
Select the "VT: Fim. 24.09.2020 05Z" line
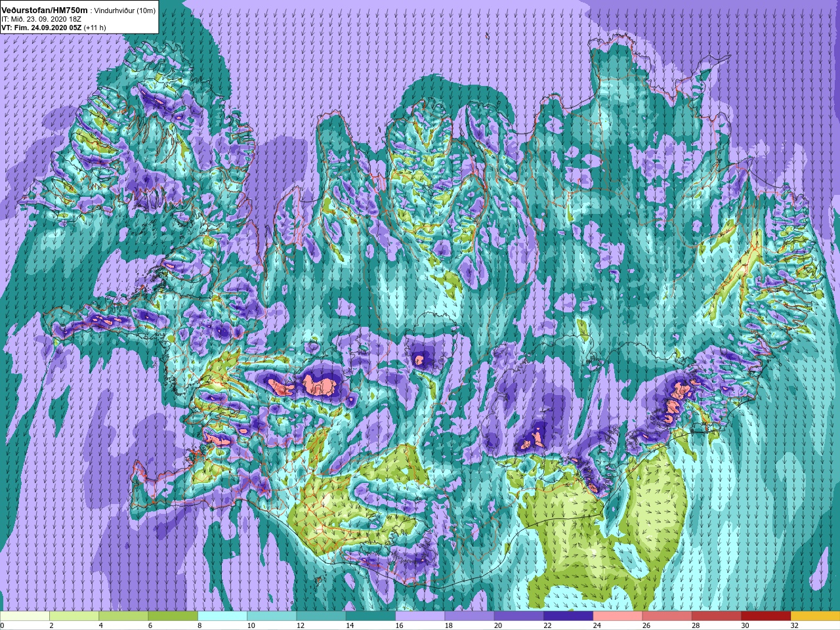coord(42,28)
